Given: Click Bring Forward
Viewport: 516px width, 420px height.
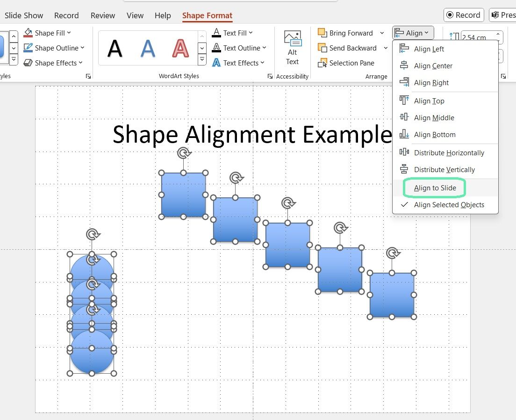Looking at the screenshot, I should point(345,33).
